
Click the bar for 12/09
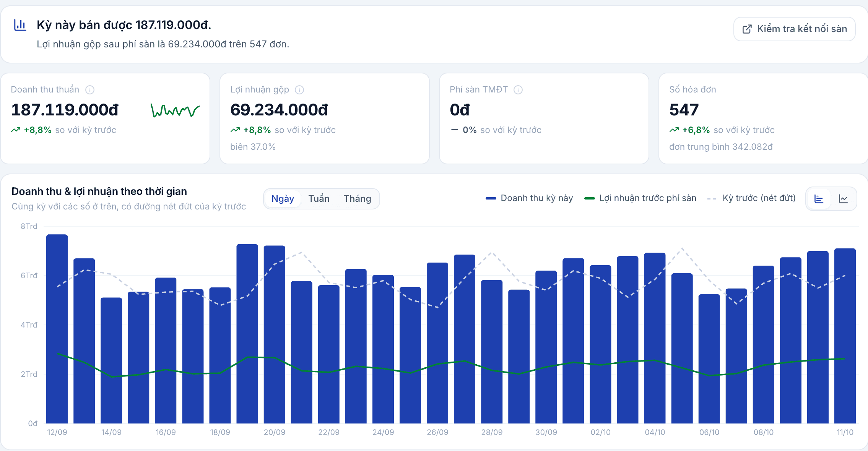tap(57, 329)
